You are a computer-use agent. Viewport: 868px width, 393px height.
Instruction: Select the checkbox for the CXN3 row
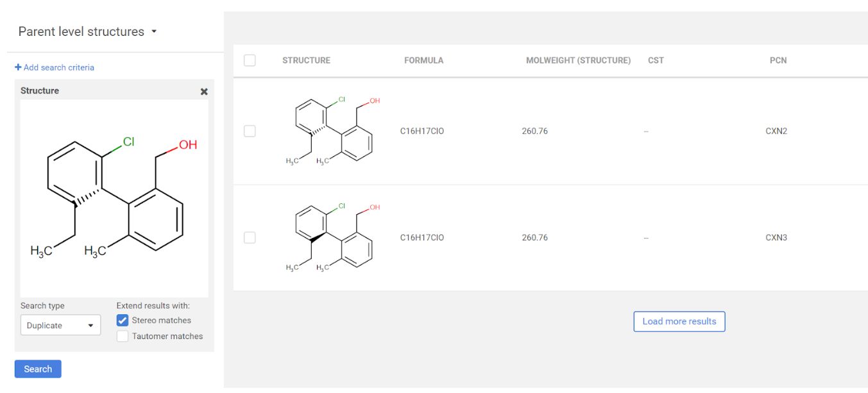[x=250, y=237]
